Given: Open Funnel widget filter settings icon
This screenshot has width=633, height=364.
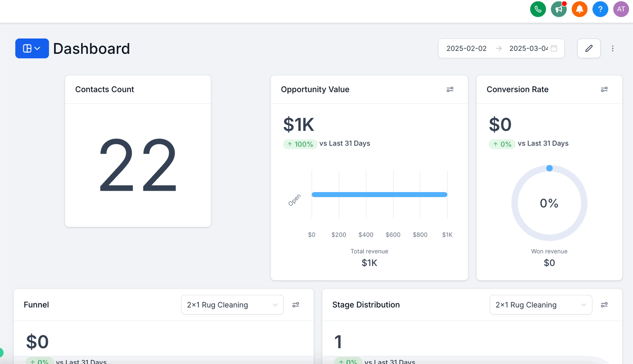Looking at the screenshot, I should coord(296,305).
